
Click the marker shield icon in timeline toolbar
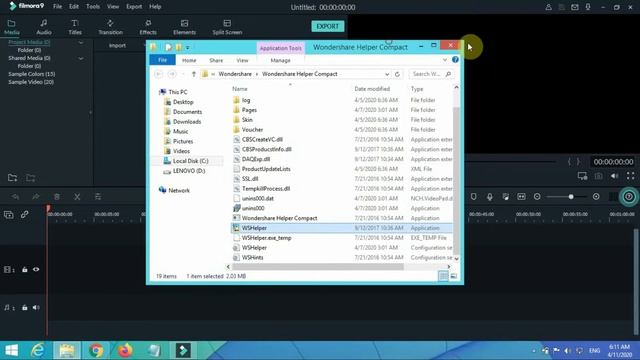pos(473,197)
